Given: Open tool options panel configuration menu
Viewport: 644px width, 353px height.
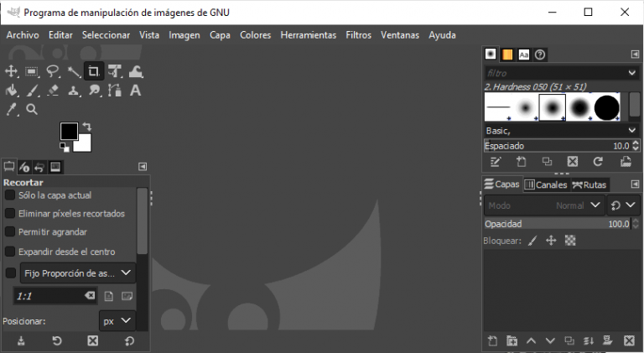Looking at the screenshot, I should click(x=143, y=167).
